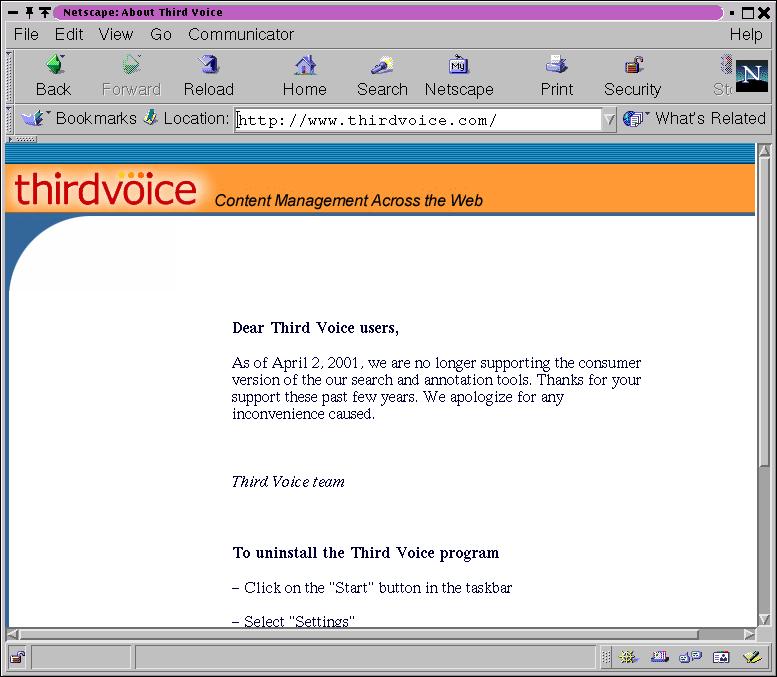Click the partially hidden Stop toolbar button
Image resolution: width=777 pixels, height=677 pixels.
[x=724, y=76]
